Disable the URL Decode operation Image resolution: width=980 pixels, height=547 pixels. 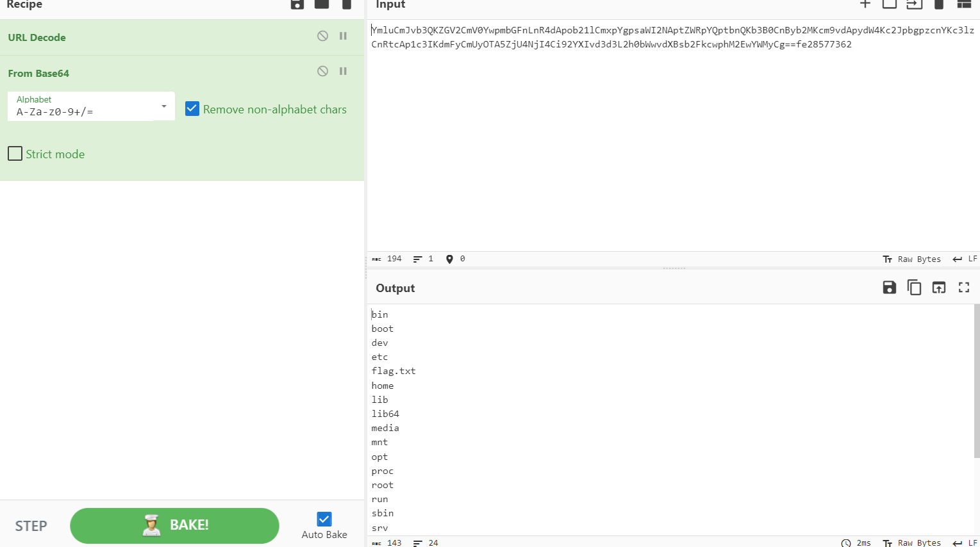tap(322, 36)
